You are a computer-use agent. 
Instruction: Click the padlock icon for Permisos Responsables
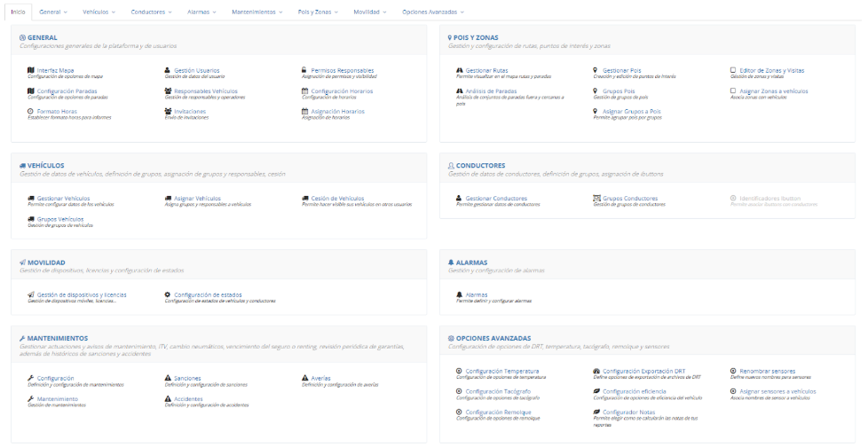[304, 70]
